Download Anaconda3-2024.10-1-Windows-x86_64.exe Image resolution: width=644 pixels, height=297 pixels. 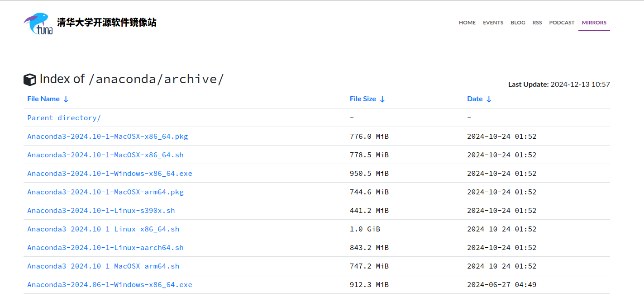point(110,173)
